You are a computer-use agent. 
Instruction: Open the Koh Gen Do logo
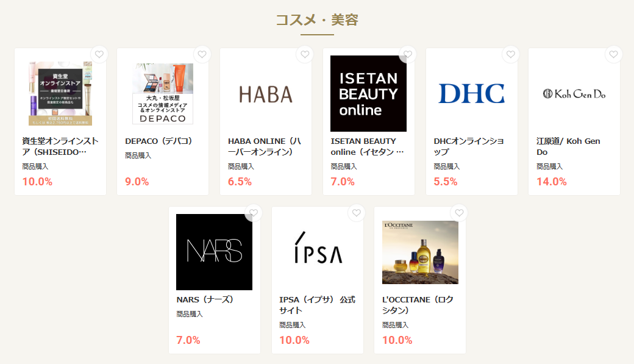coord(574,94)
